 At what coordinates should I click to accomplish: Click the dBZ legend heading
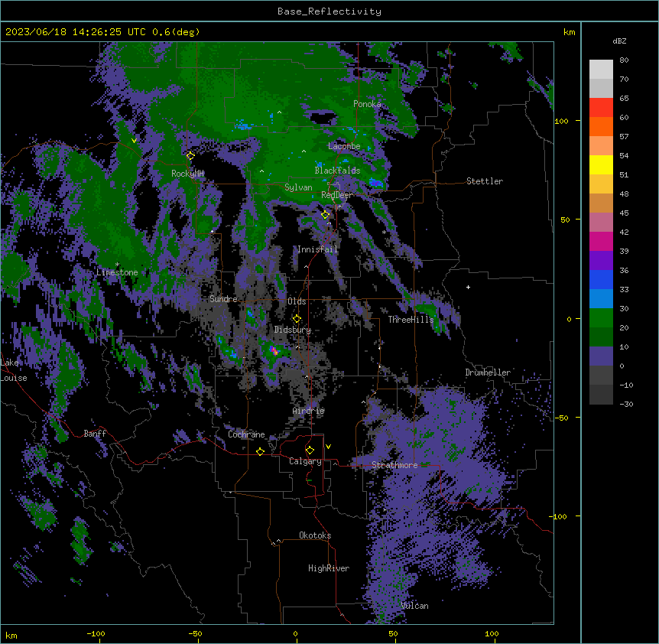pyautogui.click(x=619, y=41)
